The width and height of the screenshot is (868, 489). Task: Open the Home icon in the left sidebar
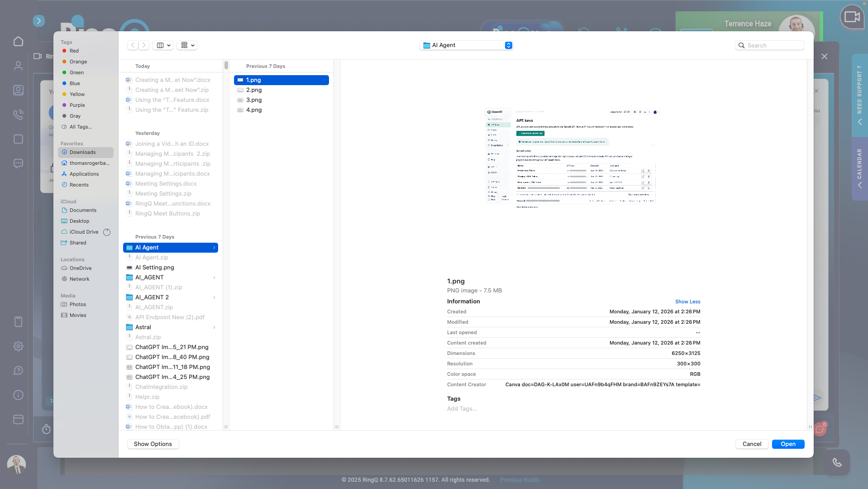pyautogui.click(x=18, y=41)
